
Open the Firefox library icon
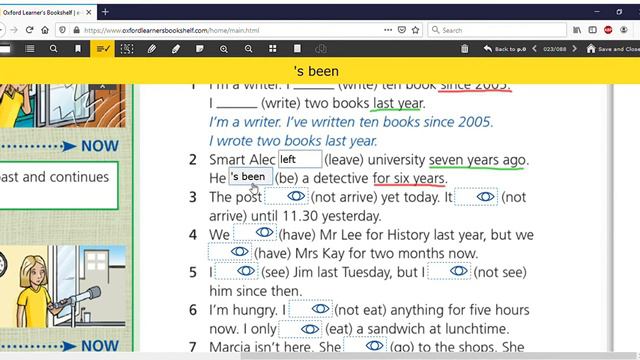point(577,30)
